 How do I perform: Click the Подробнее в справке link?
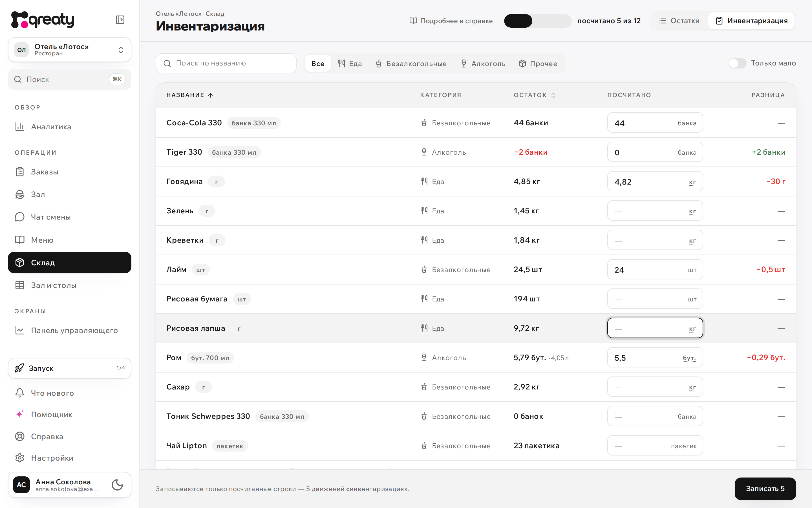[x=451, y=21]
